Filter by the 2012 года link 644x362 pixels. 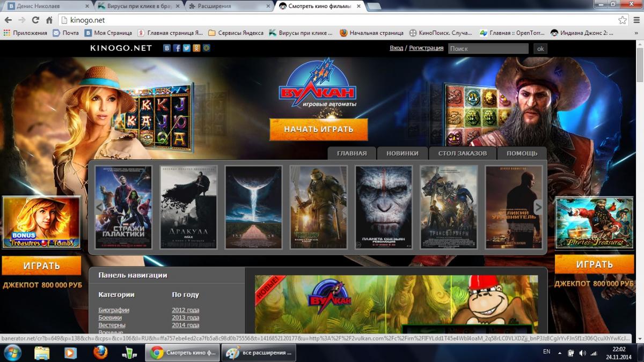coord(186,310)
